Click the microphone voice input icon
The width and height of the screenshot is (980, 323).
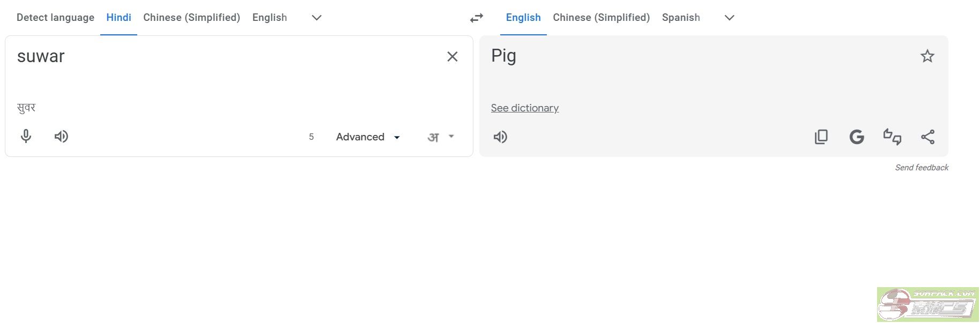click(x=26, y=137)
